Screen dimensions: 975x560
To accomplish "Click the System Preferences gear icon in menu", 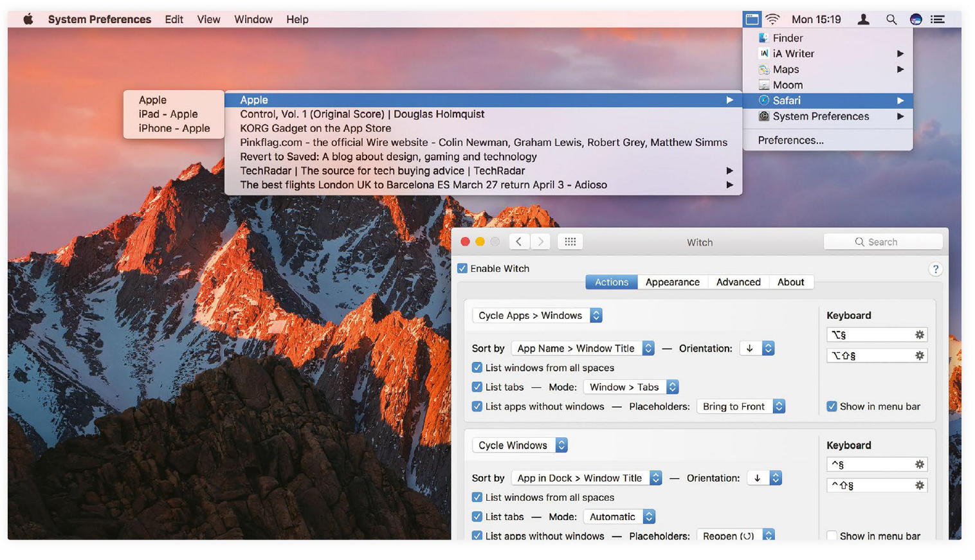I will [x=763, y=116].
